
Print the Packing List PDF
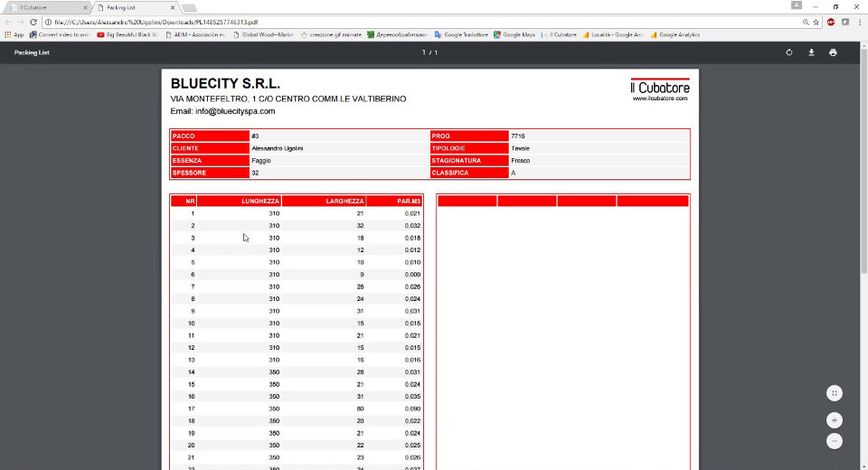point(833,52)
